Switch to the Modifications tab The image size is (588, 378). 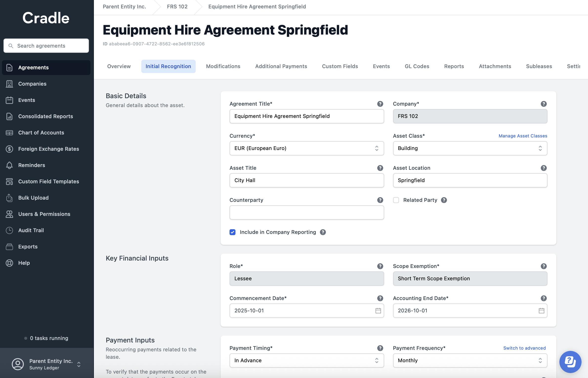pos(223,66)
